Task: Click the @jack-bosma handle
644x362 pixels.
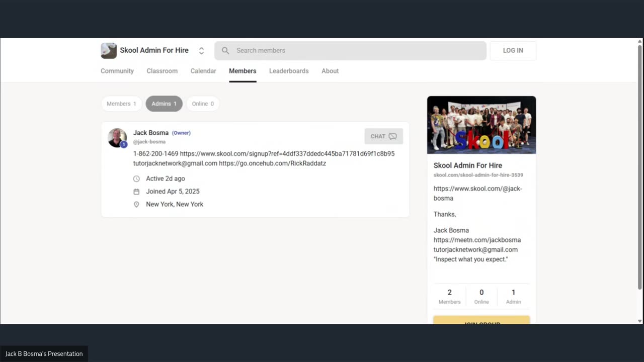Action: (149, 142)
